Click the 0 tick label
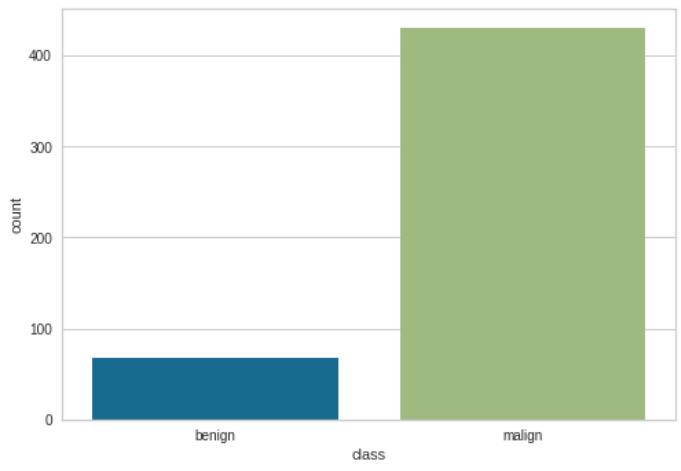681x471 pixels. [48, 420]
